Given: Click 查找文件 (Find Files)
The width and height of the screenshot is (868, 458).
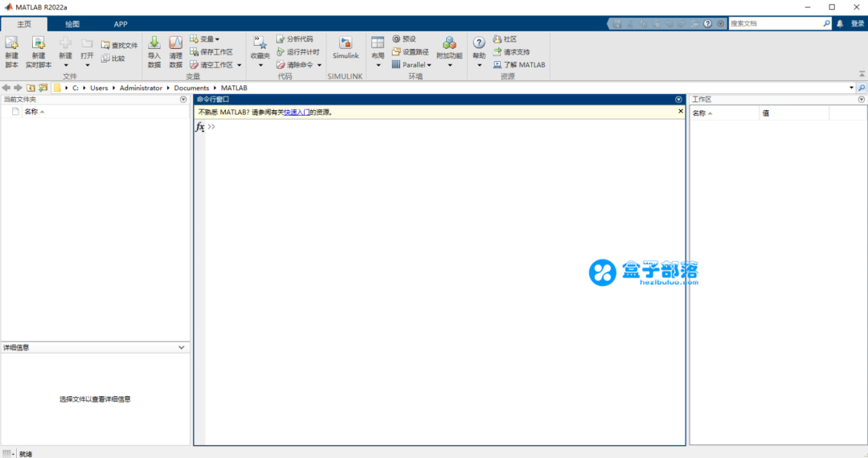Looking at the screenshot, I should click(119, 45).
